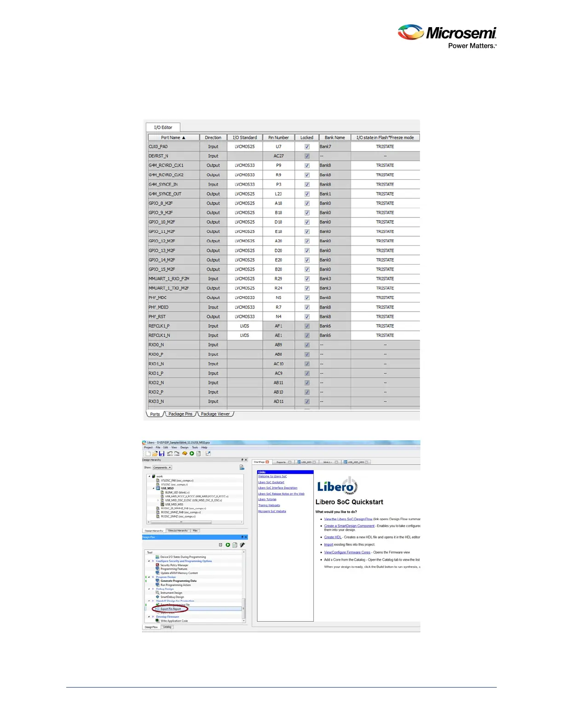The width and height of the screenshot is (563, 728).
Task: Click the Save icon in Libero toolbar
Action: pos(161,454)
